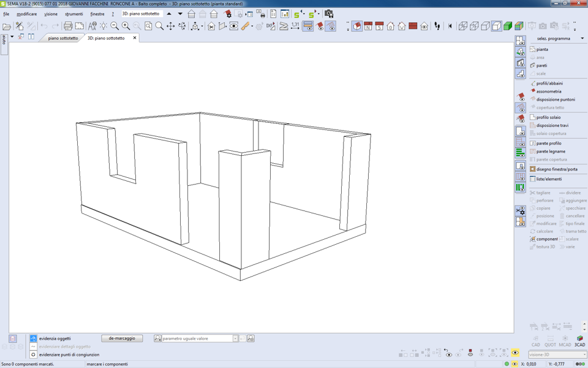Click the 'de-marcaggio' button
The image size is (588, 368).
[122, 339]
